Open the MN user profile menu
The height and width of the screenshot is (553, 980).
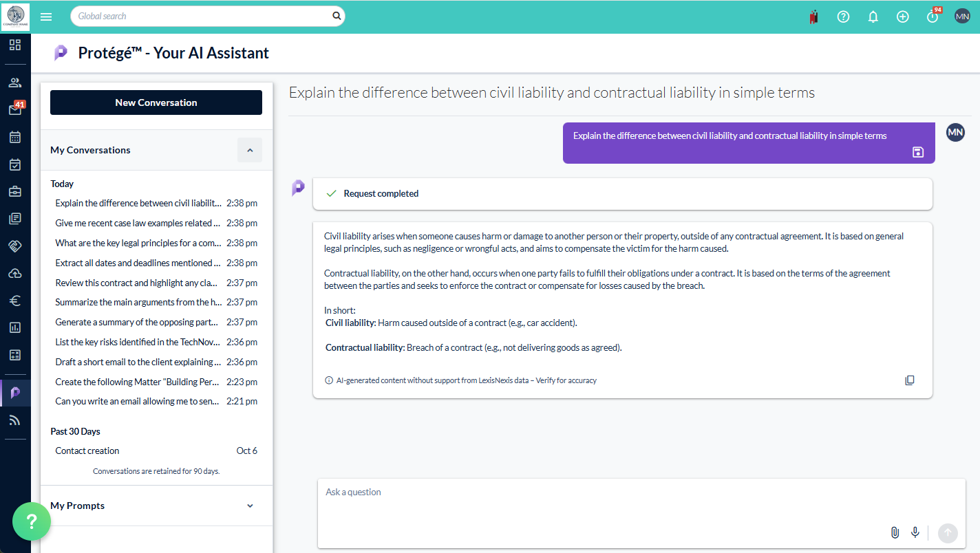pyautogui.click(x=961, y=16)
